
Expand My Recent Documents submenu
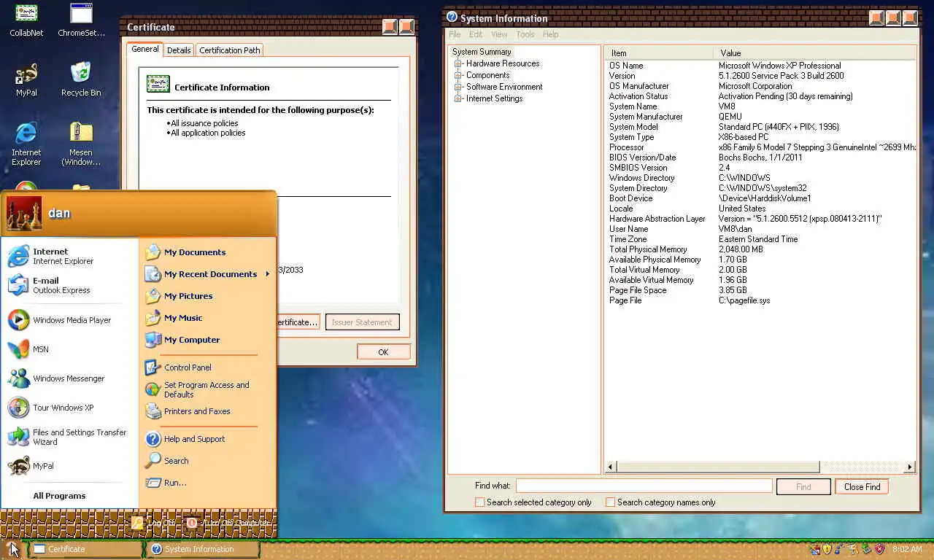click(x=207, y=274)
